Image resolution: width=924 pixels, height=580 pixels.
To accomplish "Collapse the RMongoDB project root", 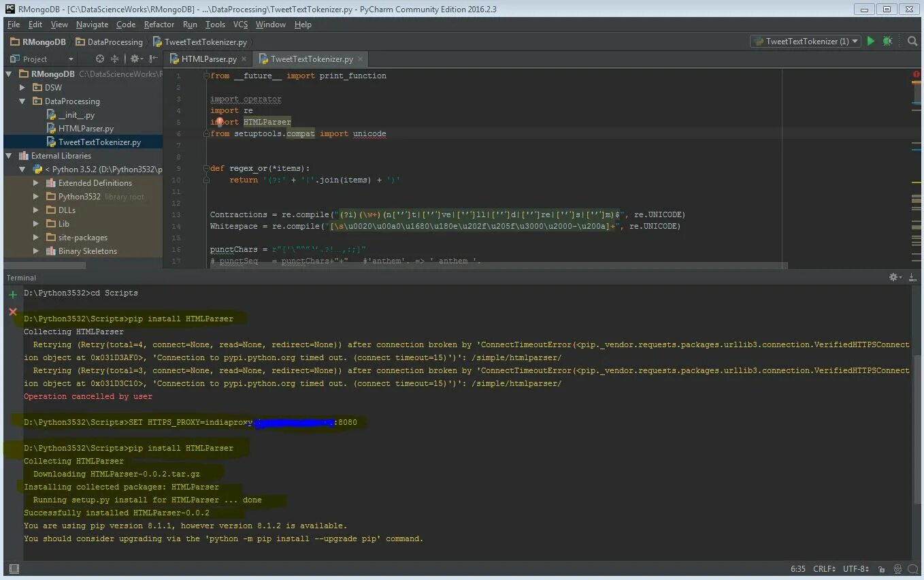I will point(9,74).
